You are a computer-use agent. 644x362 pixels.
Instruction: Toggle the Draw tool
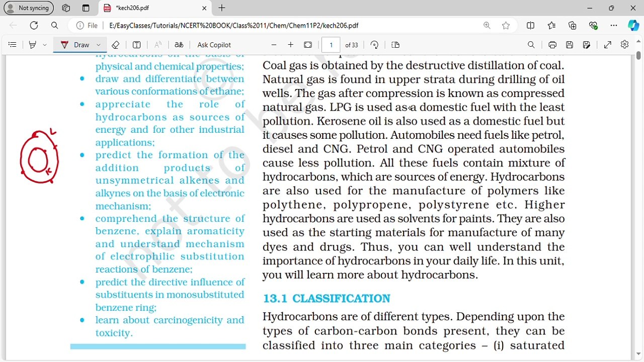coord(75,45)
